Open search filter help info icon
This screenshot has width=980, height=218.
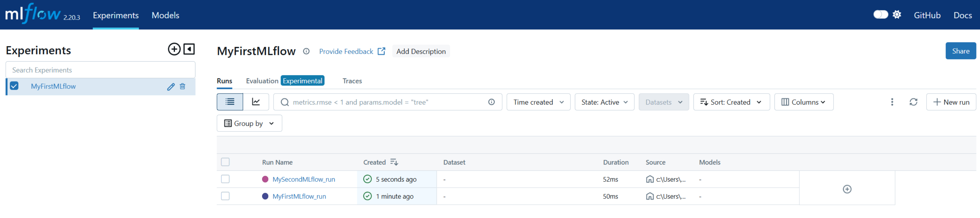[x=491, y=102]
